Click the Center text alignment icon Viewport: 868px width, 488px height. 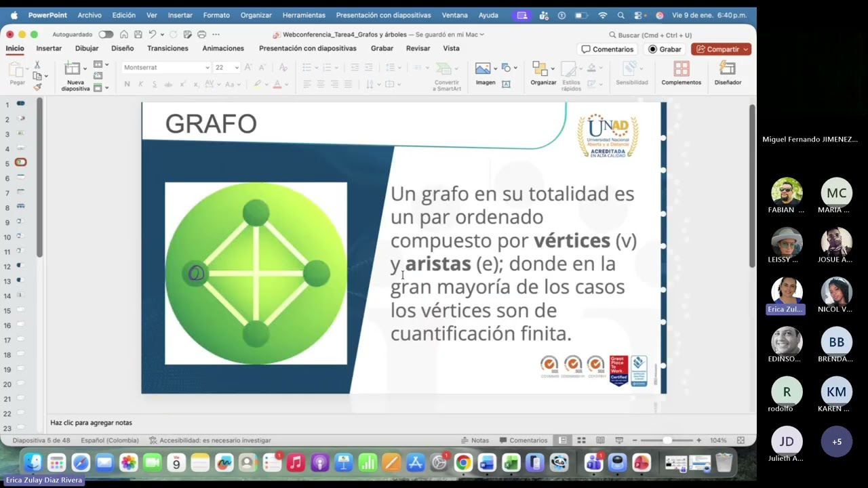coord(321,84)
